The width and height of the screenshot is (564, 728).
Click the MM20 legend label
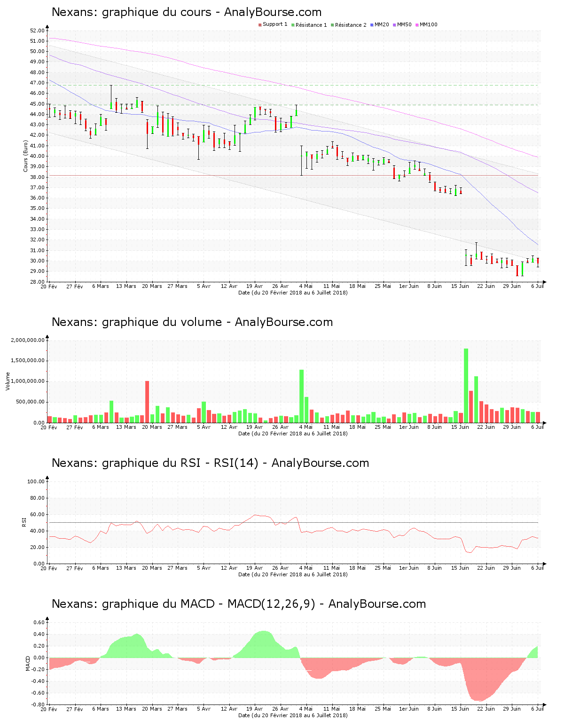[x=381, y=24]
